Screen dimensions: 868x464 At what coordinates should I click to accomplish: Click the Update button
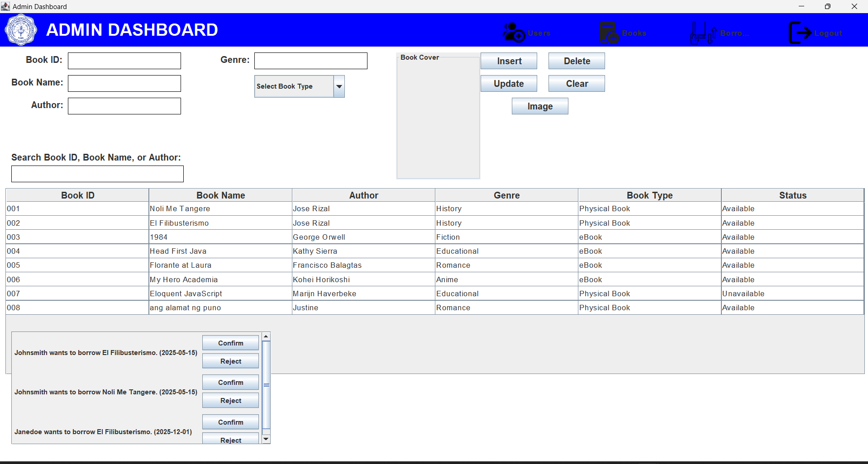(x=509, y=84)
